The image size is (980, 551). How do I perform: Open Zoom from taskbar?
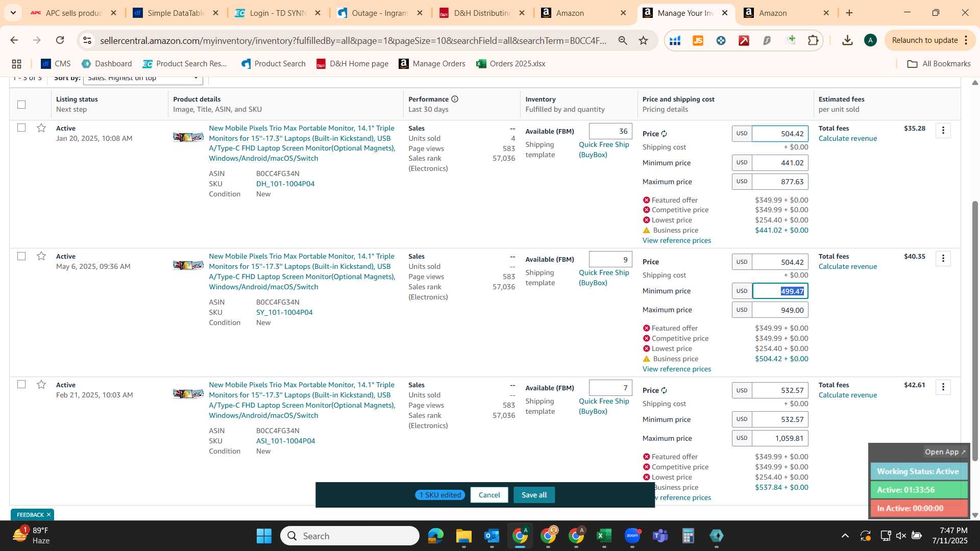632,536
